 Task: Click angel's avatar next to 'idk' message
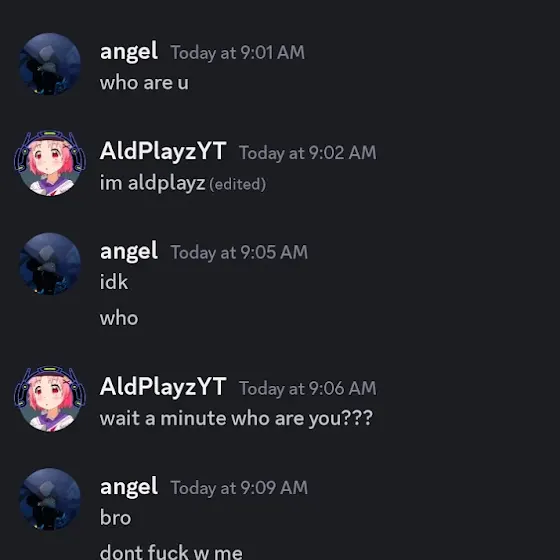click(50, 264)
